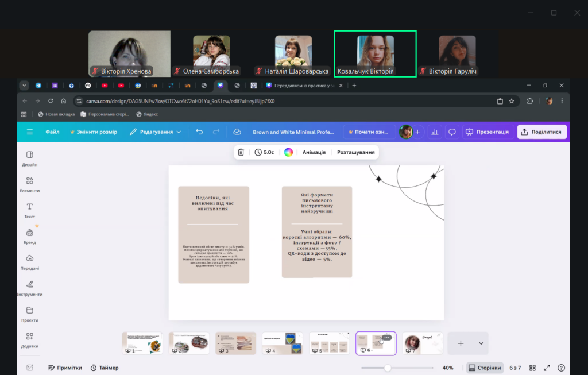Open the Елементи panel in sidebar
The height and width of the screenshot is (375, 588).
[30, 184]
